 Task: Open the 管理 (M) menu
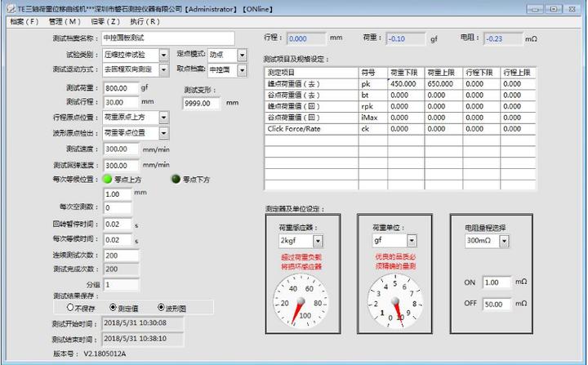65,22
